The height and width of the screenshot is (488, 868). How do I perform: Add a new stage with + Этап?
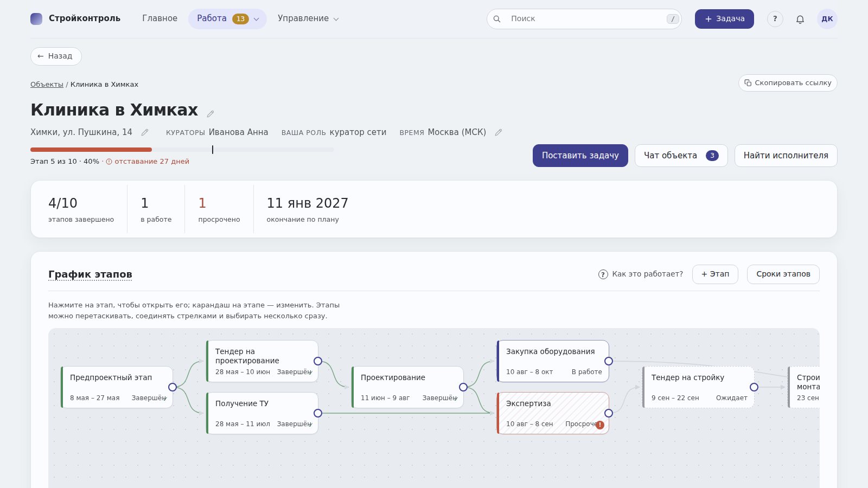click(715, 274)
